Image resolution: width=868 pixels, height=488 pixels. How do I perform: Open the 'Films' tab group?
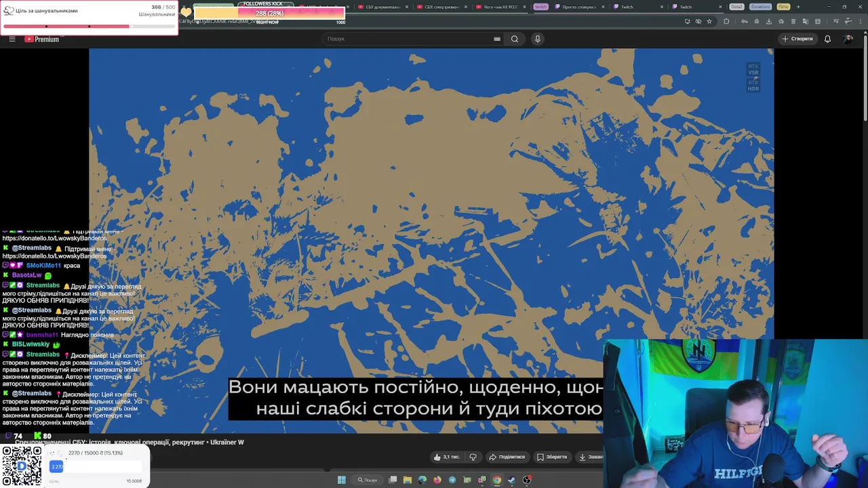point(783,7)
